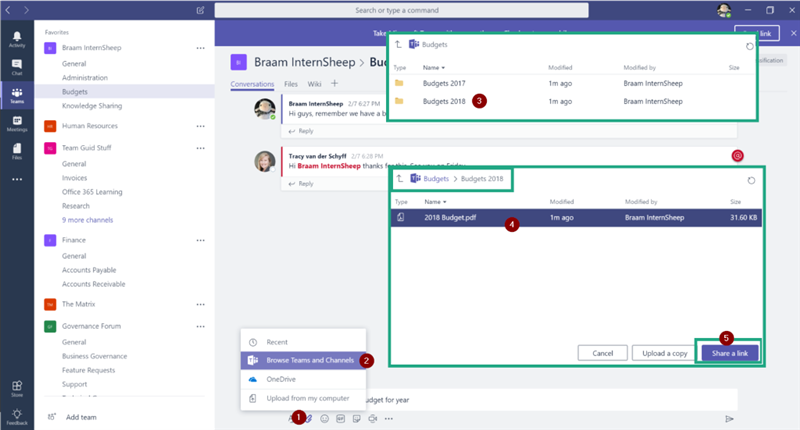Click the red mention icon beside Tracy's message

pyautogui.click(x=737, y=156)
